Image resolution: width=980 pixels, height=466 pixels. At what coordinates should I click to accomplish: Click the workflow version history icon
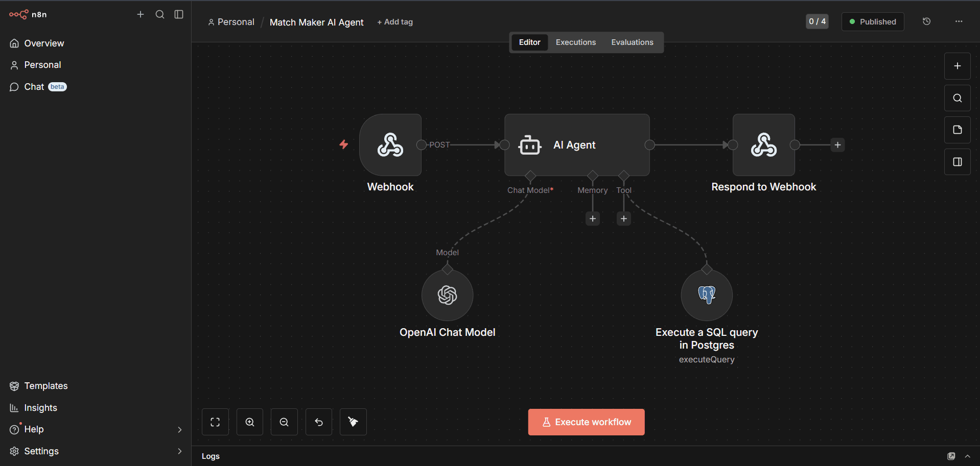[x=927, y=21]
